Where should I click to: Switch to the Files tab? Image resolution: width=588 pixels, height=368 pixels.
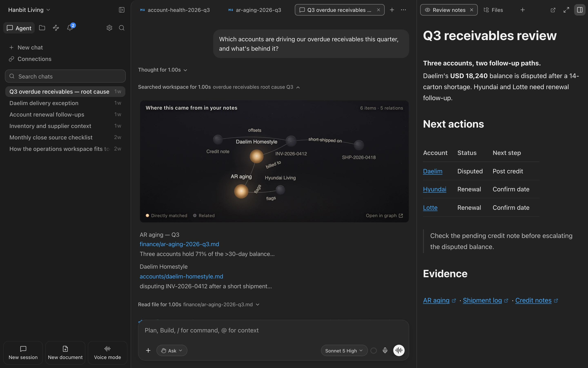coord(493,10)
